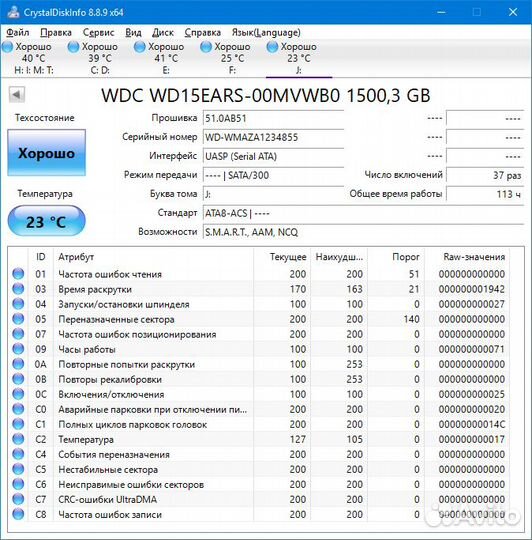Click status orb for C1 Полных циклов парковок

pyautogui.click(x=18, y=424)
